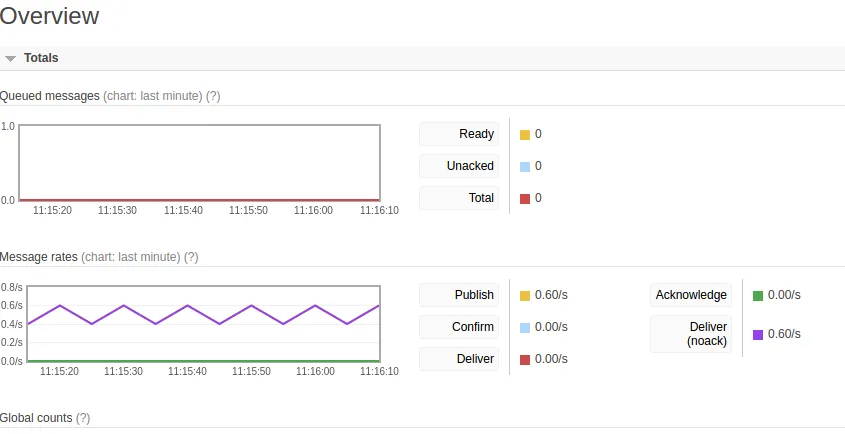Screen dimensions: 845x434
Task: Open help (?) beside Queued messages
Action: 213,96
